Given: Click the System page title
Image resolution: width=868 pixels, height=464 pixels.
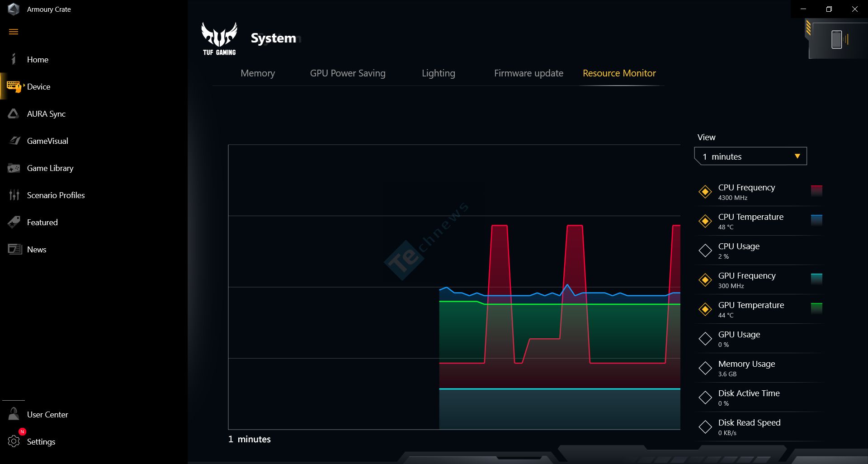Looking at the screenshot, I should coord(274,38).
